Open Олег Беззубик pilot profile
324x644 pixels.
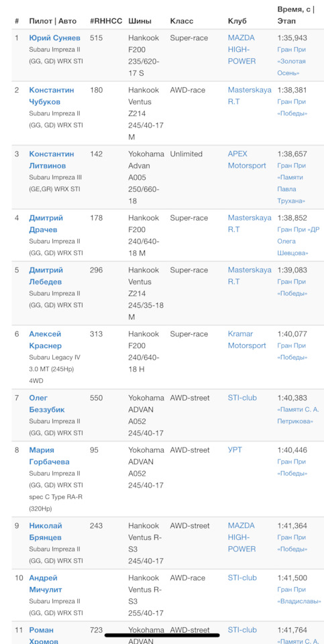[x=47, y=404]
